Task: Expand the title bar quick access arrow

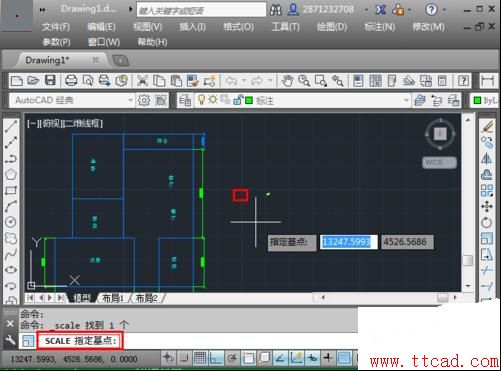Action: 131,9
